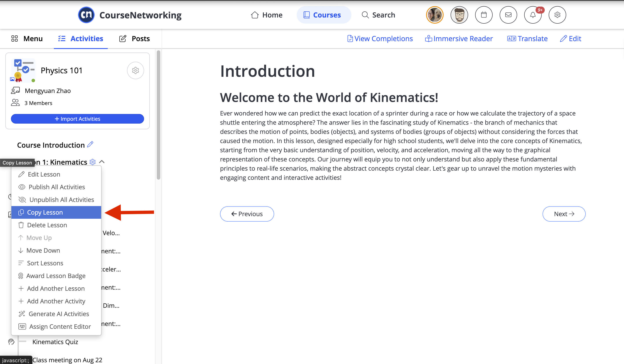Open notifications bell icon
This screenshot has width=624, height=364.
[x=533, y=15]
